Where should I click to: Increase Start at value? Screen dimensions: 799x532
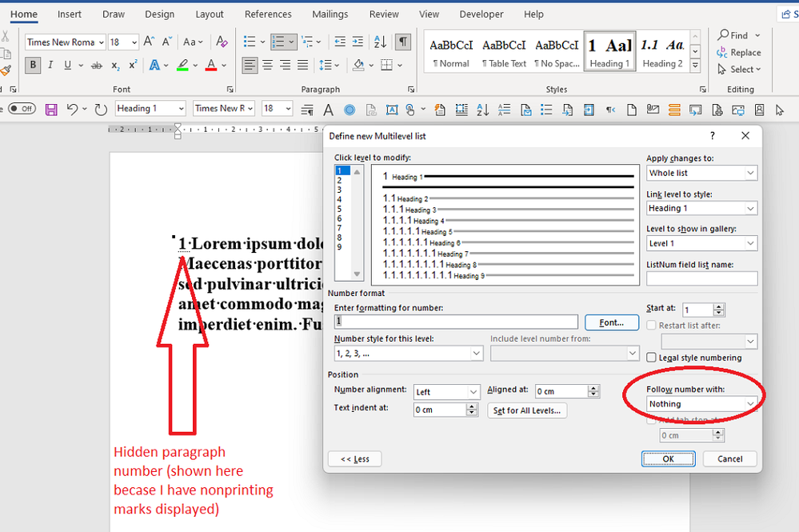tap(718, 306)
